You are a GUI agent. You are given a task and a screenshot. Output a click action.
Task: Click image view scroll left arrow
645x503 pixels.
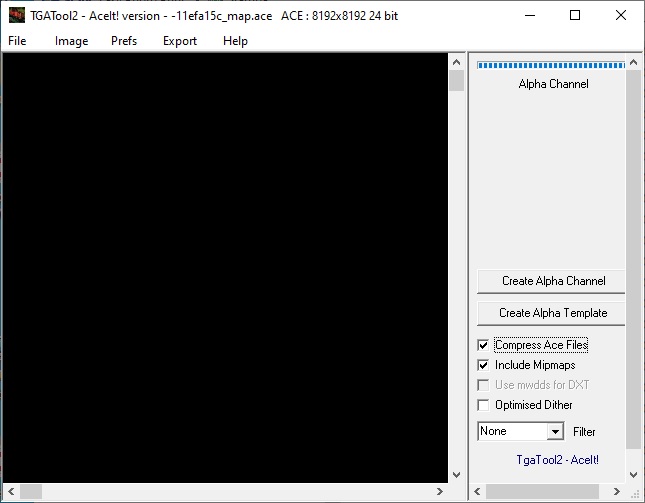(x=10, y=491)
